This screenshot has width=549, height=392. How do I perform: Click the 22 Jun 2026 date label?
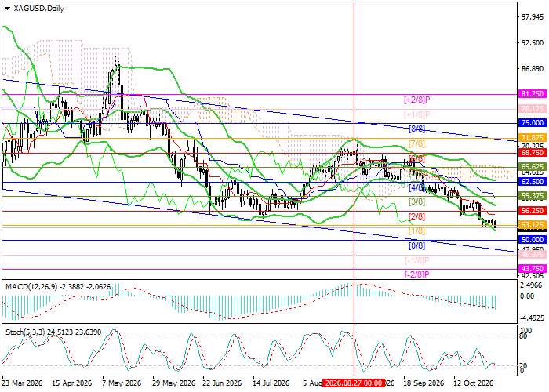(222, 383)
